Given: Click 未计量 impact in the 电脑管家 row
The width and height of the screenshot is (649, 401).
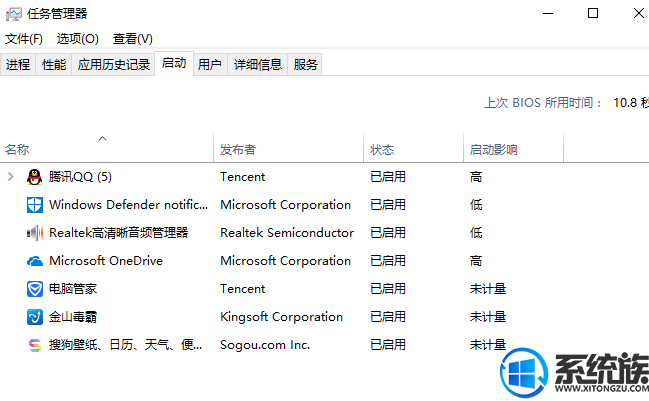Looking at the screenshot, I should tap(488, 289).
